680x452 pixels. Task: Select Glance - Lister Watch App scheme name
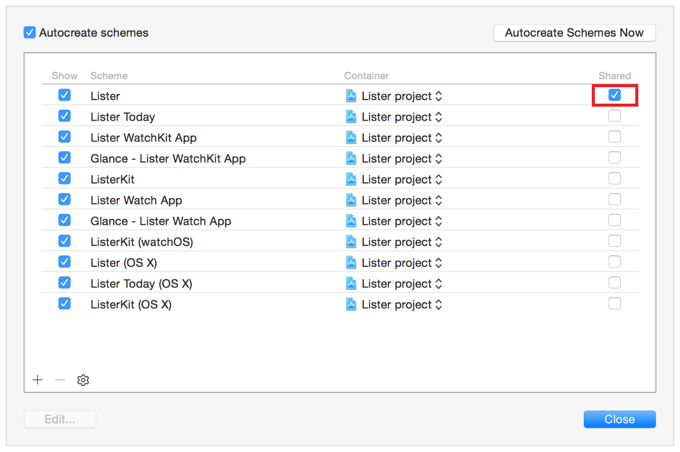click(x=161, y=221)
